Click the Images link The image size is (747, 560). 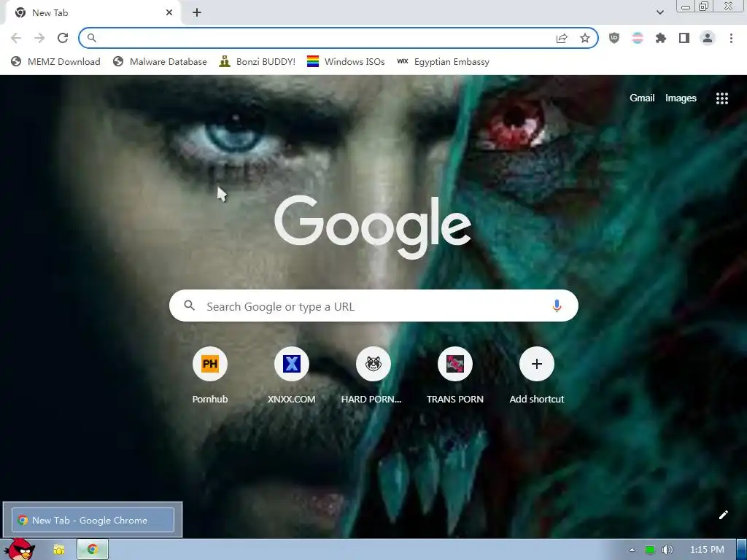coord(681,98)
